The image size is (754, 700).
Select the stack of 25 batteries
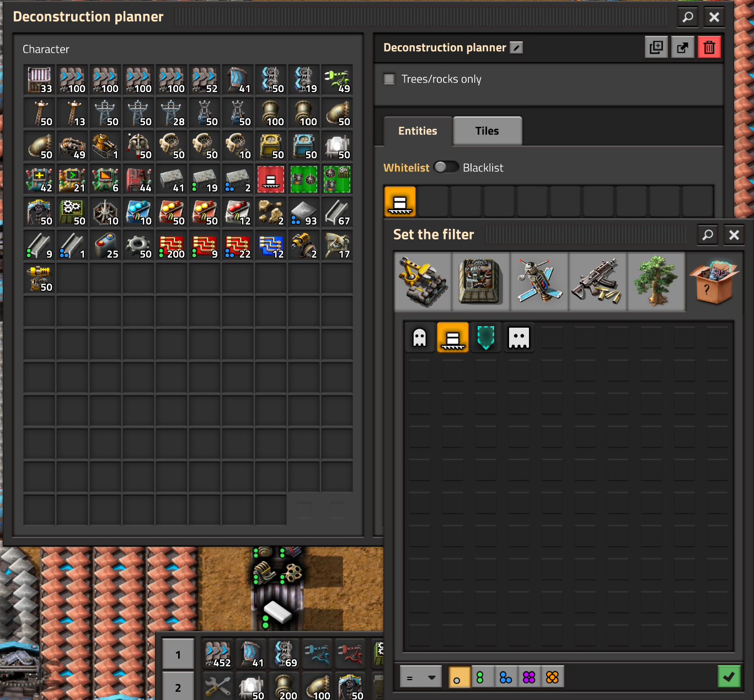[105, 245]
